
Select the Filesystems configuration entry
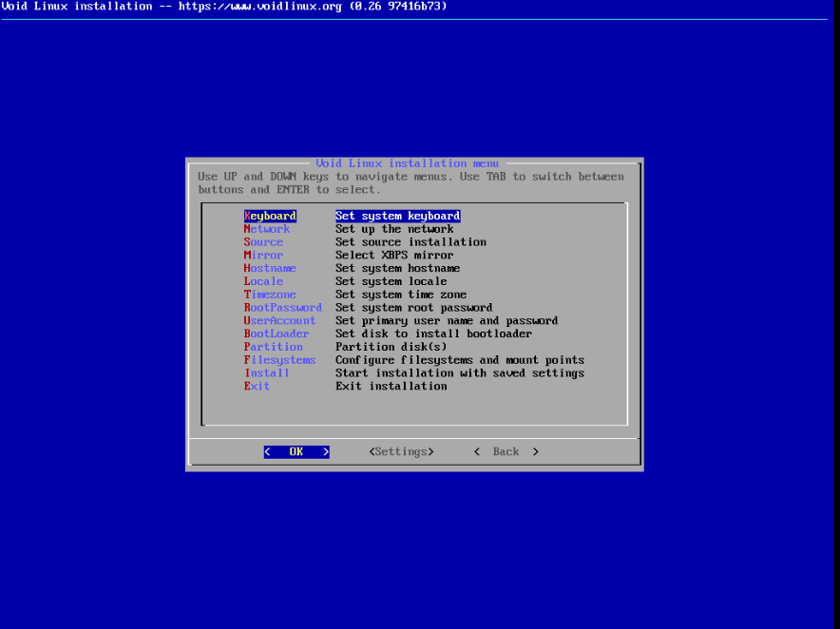pyautogui.click(x=279, y=360)
